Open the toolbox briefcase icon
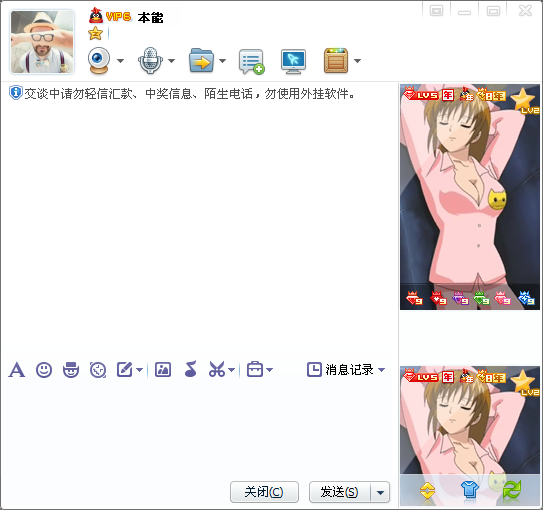The height and width of the screenshot is (510, 543). [x=255, y=369]
